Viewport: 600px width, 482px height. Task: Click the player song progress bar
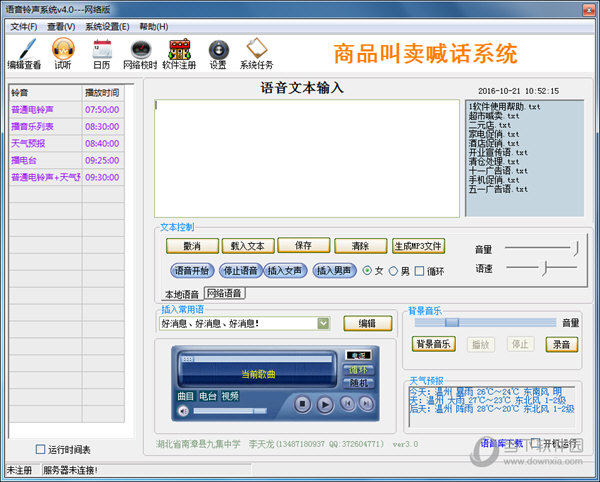(x=257, y=359)
